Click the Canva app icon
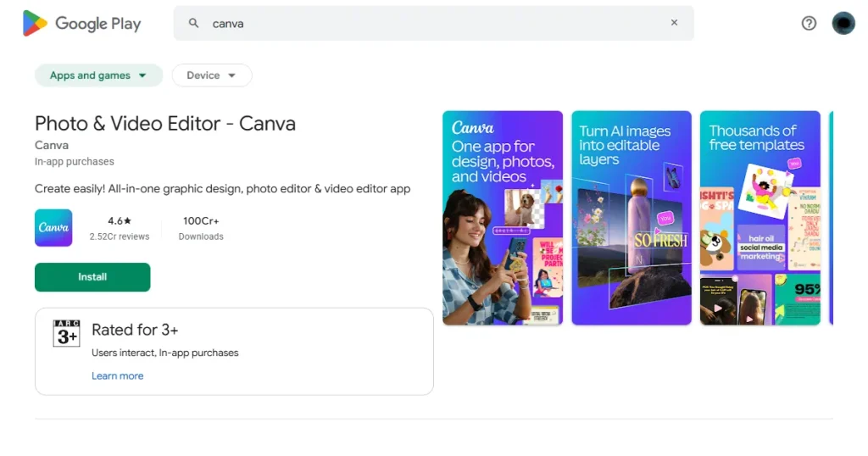 (x=53, y=227)
